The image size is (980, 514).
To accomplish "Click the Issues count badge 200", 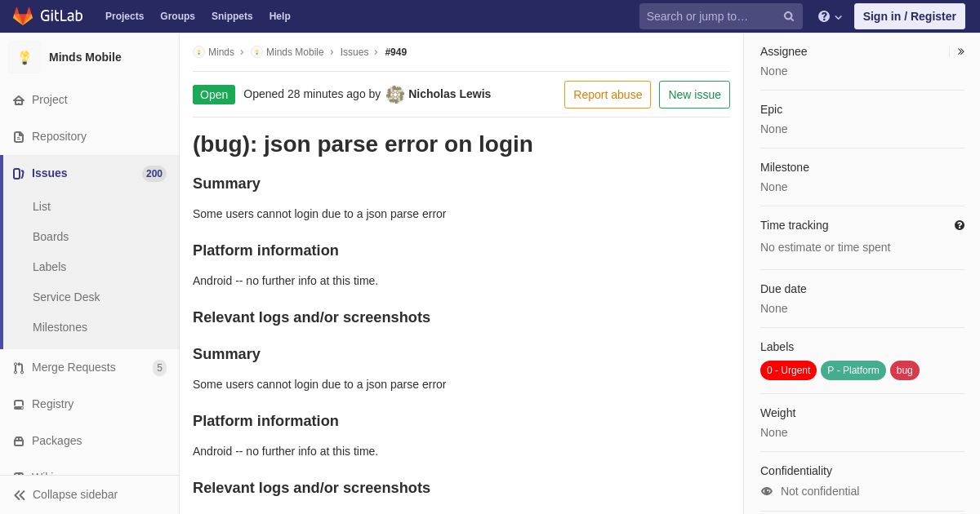I will tap(154, 174).
